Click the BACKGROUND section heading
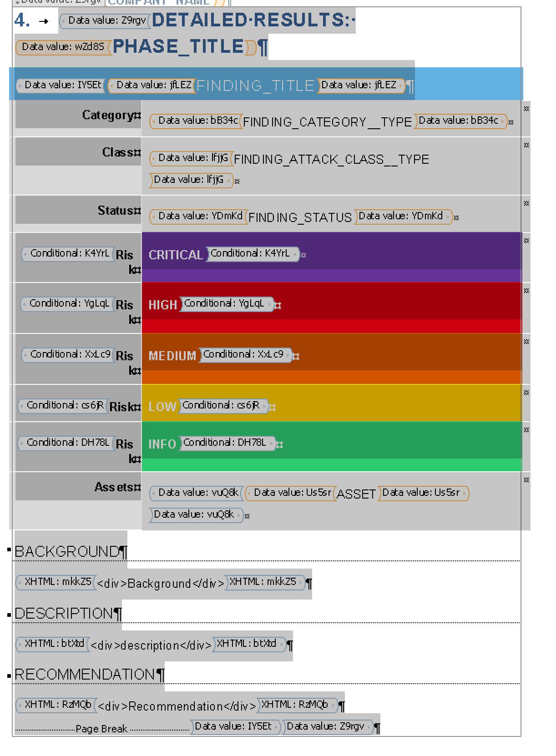 67,551
